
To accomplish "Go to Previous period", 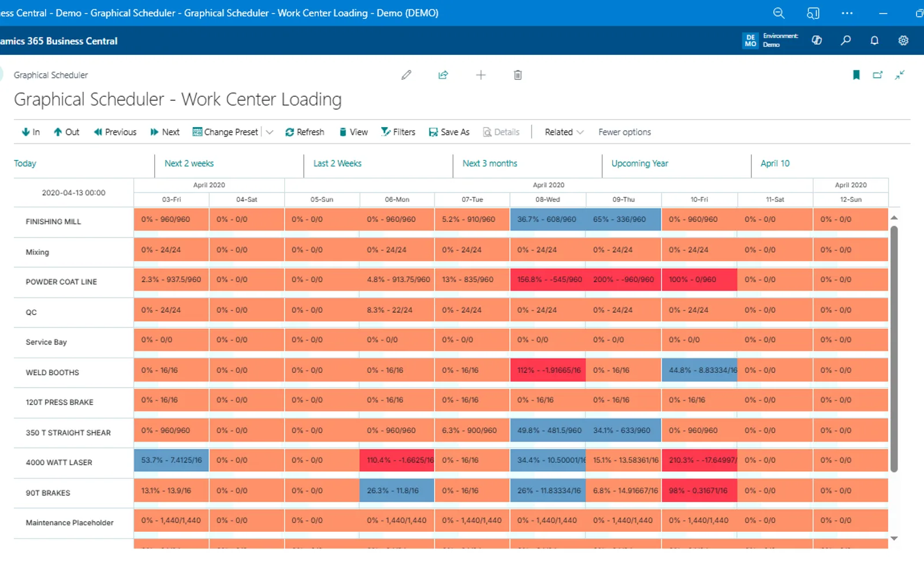I will (115, 132).
